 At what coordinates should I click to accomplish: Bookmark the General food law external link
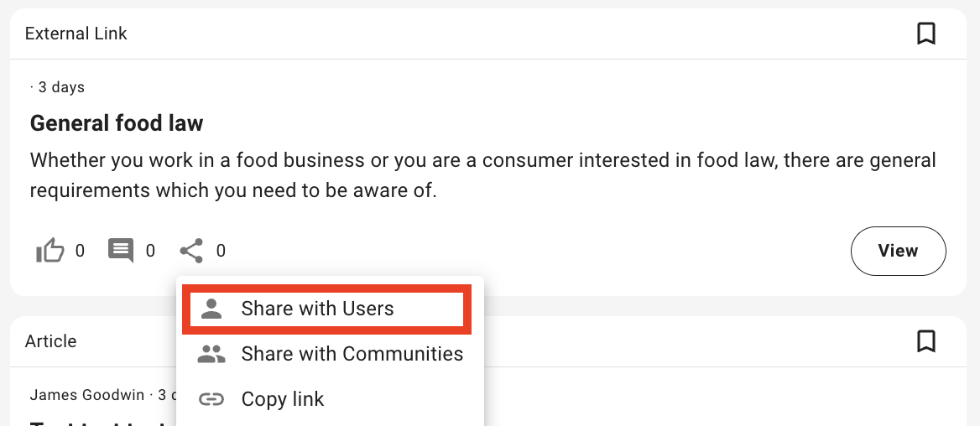(x=925, y=34)
